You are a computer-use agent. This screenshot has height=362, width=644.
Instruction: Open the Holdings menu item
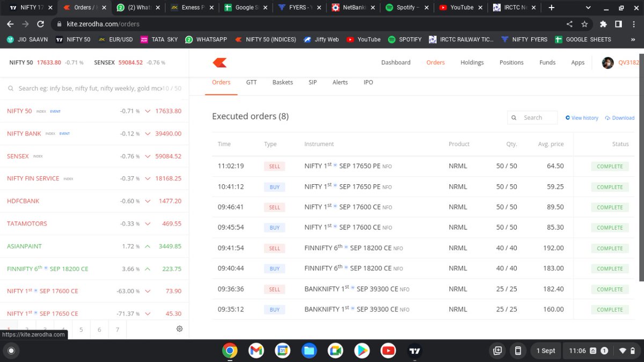[x=472, y=62]
